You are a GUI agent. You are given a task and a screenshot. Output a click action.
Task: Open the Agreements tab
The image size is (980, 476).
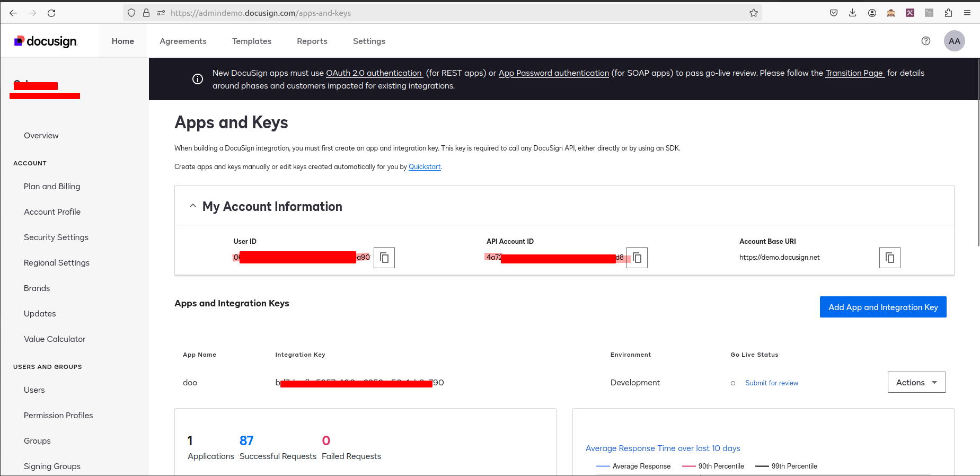pyautogui.click(x=183, y=41)
